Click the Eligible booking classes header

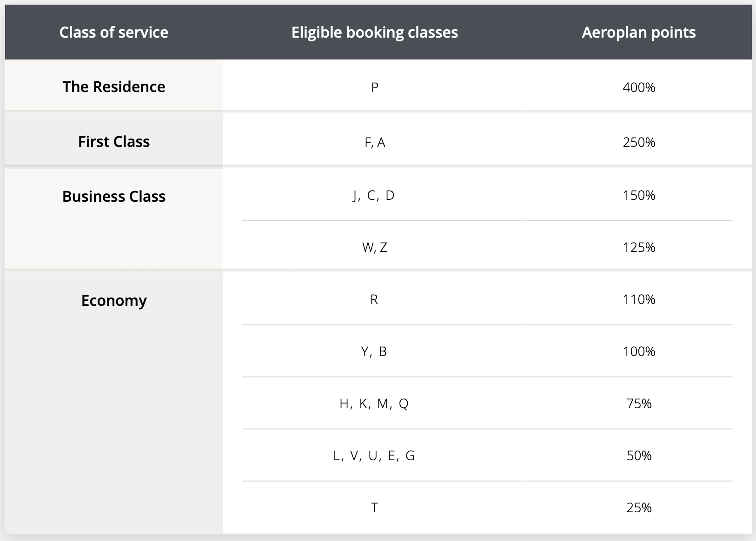[x=374, y=33]
